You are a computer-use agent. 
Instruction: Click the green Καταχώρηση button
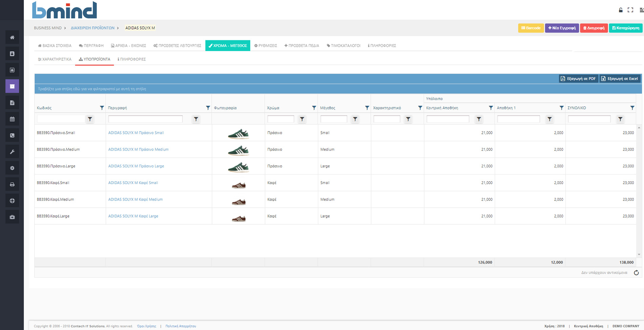(x=626, y=28)
